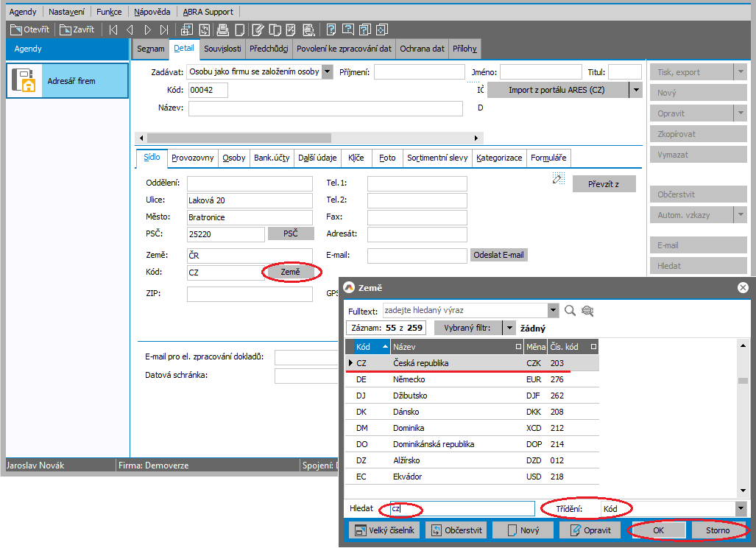This screenshot has height=548, width=756.
Task: Toggle the Název column header box
Action: pos(517,346)
